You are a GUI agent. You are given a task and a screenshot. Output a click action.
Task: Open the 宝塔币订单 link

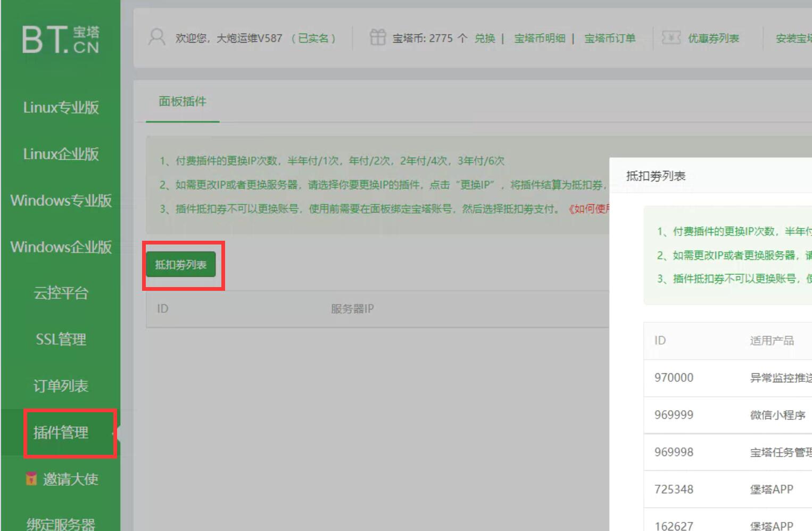pos(610,38)
